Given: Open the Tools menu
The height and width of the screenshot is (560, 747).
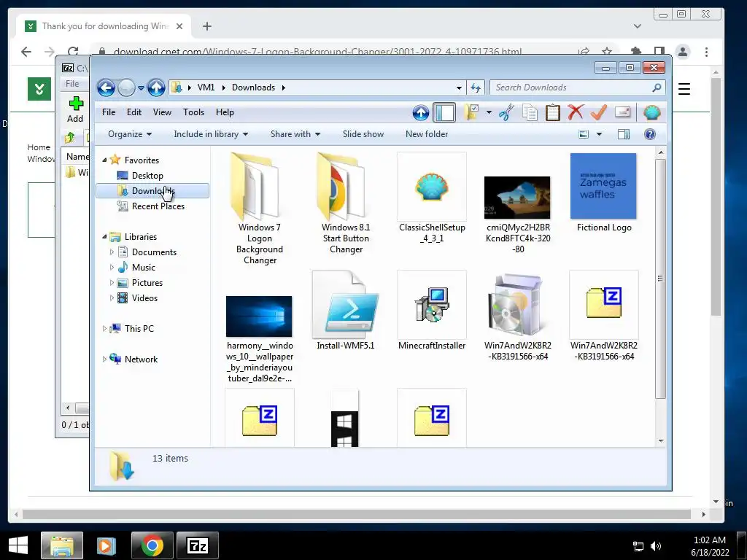Looking at the screenshot, I should 193,112.
